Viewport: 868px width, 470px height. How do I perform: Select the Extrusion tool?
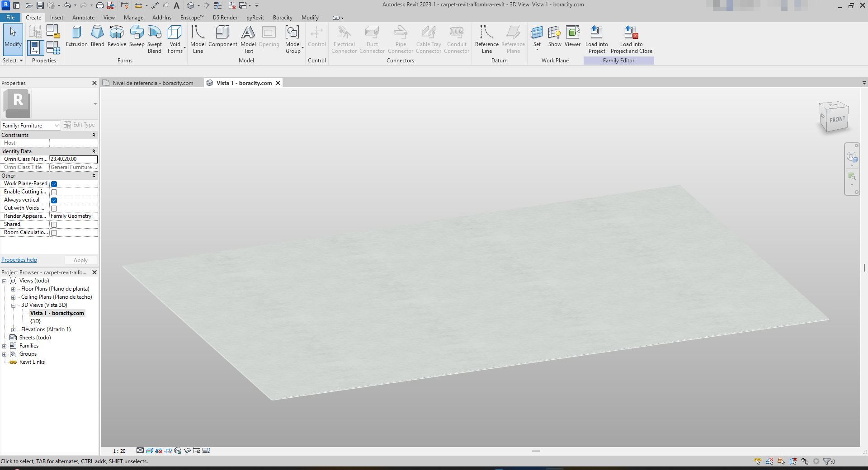76,36
